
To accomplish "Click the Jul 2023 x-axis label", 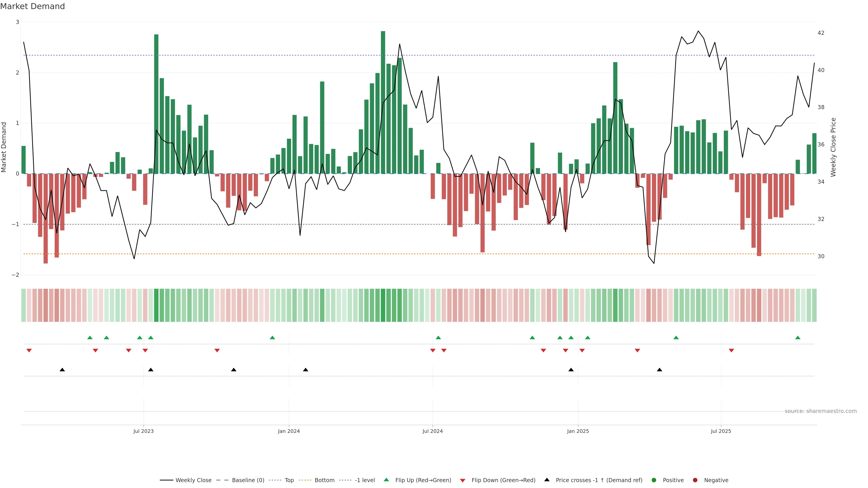I will [x=143, y=431].
